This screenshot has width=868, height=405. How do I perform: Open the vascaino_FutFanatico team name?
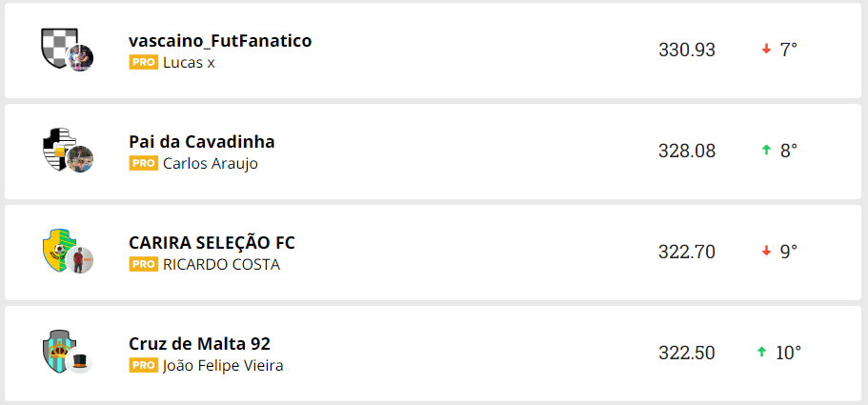(220, 41)
